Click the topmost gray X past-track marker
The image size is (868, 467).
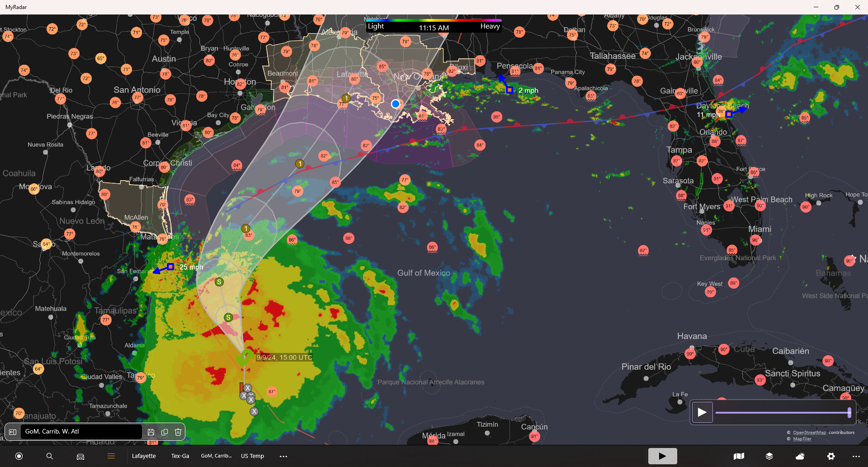pyautogui.click(x=247, y=388)
